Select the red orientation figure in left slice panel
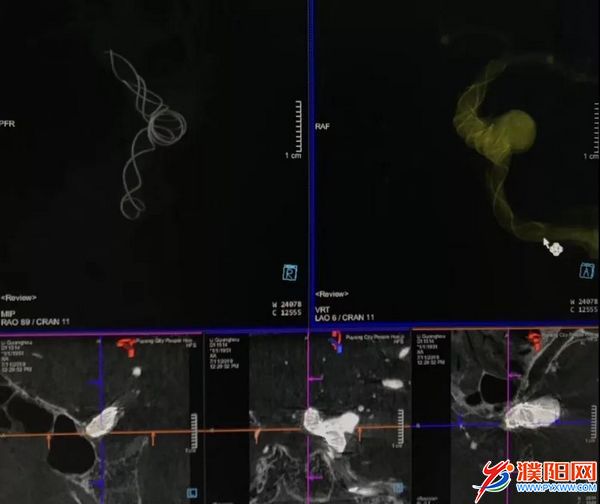The width and height of the screenshot is (600, 504). point(129,347)
